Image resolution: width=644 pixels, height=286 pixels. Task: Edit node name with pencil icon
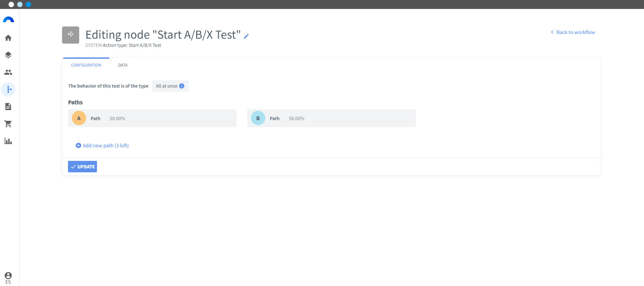click(x=246, y=36)
